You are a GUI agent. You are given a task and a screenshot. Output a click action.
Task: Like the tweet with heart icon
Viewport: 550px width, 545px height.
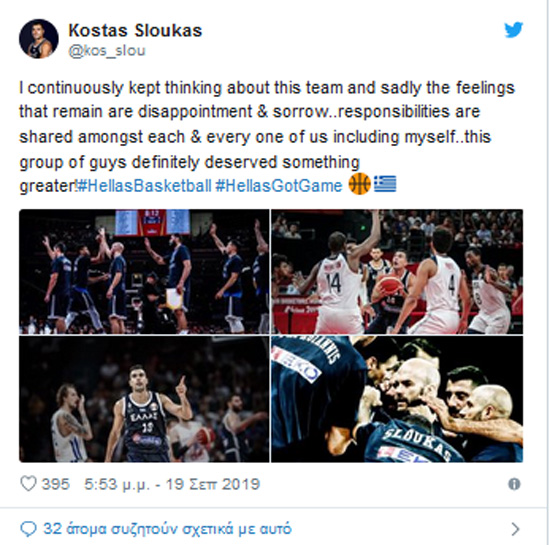[x=28, y=484]
